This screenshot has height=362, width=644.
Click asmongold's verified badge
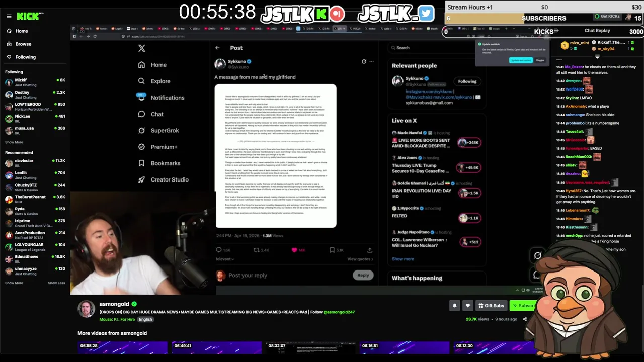[134, 304]
